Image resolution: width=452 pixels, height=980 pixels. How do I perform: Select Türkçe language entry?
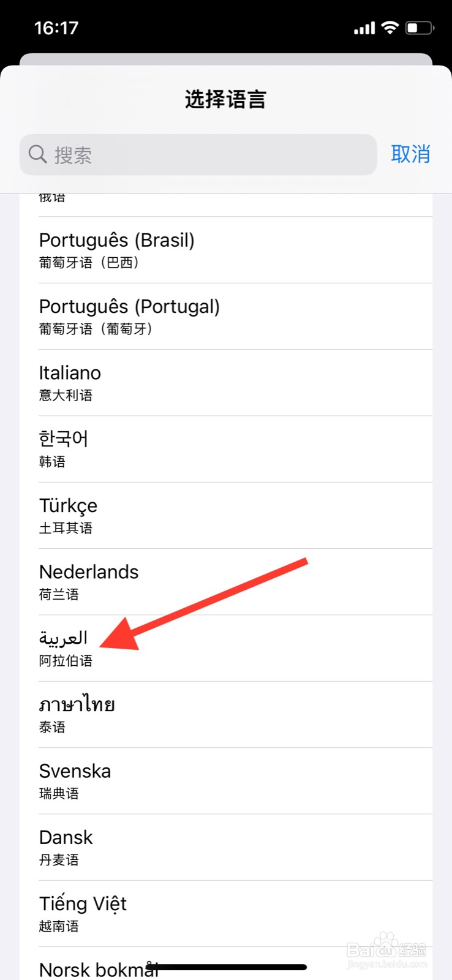[225, 515]
